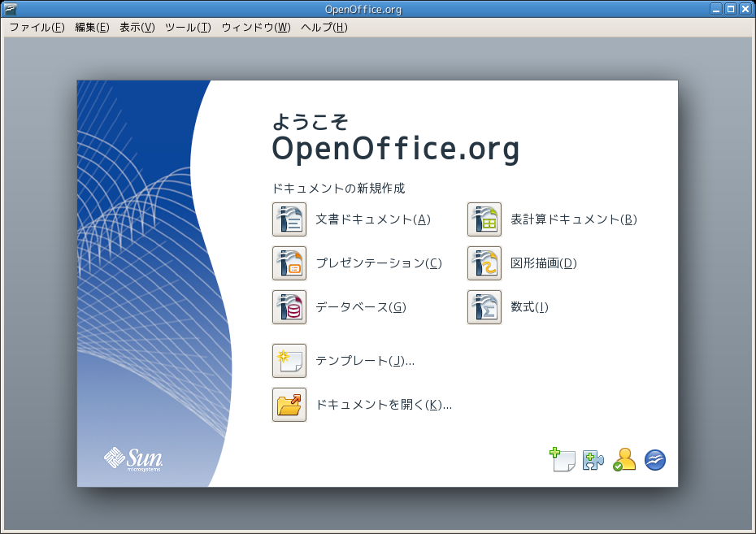Click the 文書ドキュメント Writer icon
The width and height of the screenshot is (756, 534).
(289, 219)
